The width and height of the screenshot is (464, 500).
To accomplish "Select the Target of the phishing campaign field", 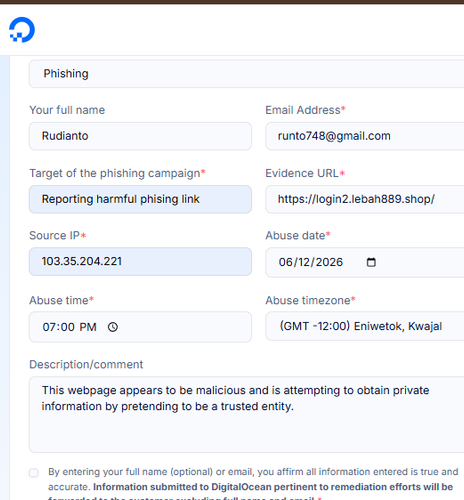I will coord(140,199).
